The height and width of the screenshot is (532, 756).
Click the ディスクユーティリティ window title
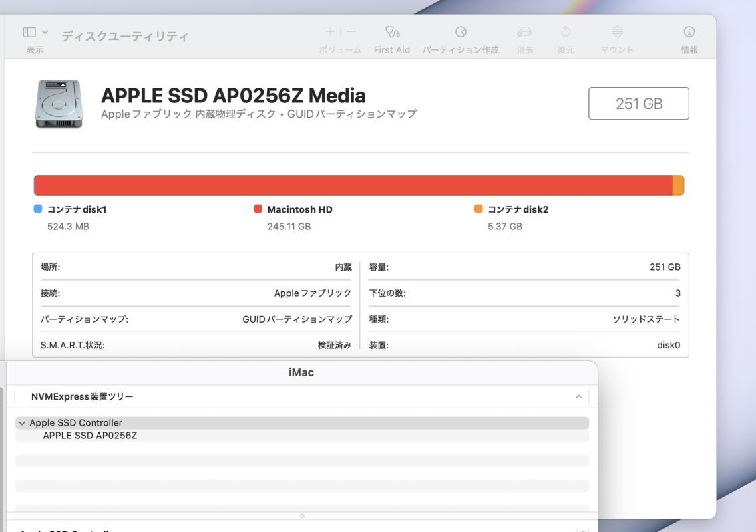pyautogui.click(x=124, y=36)
